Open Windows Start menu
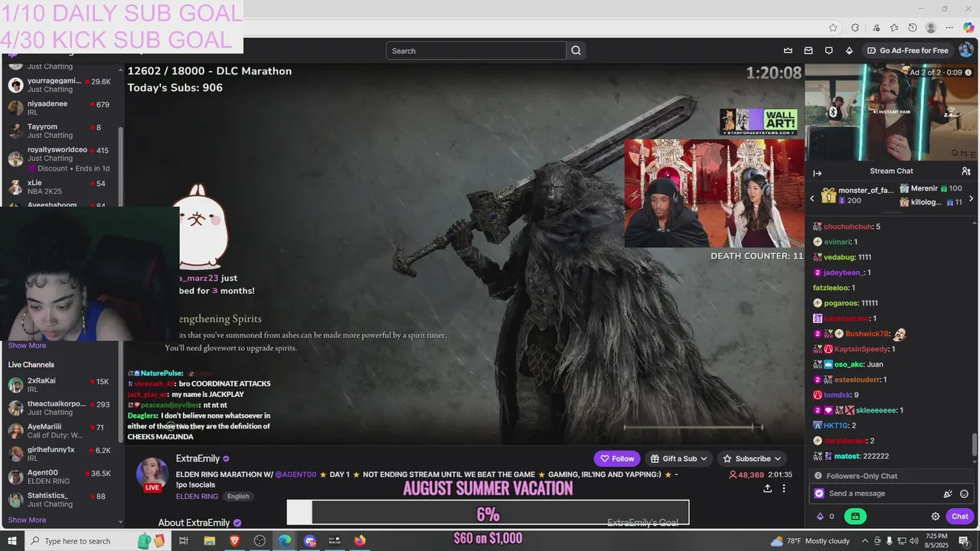 [13, 541]
